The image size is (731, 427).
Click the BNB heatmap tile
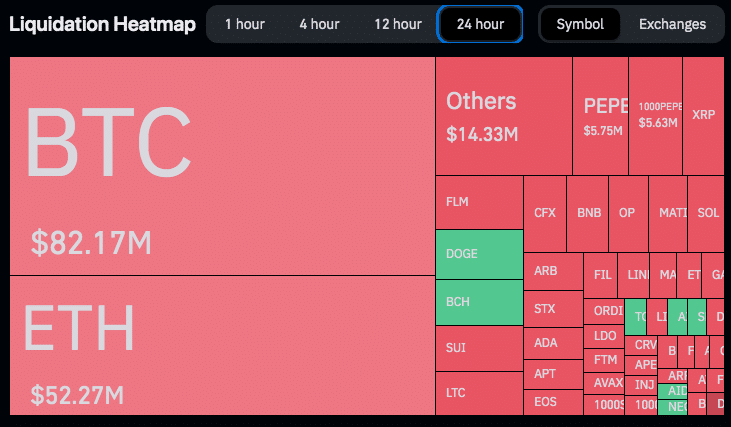click(588, 213)
